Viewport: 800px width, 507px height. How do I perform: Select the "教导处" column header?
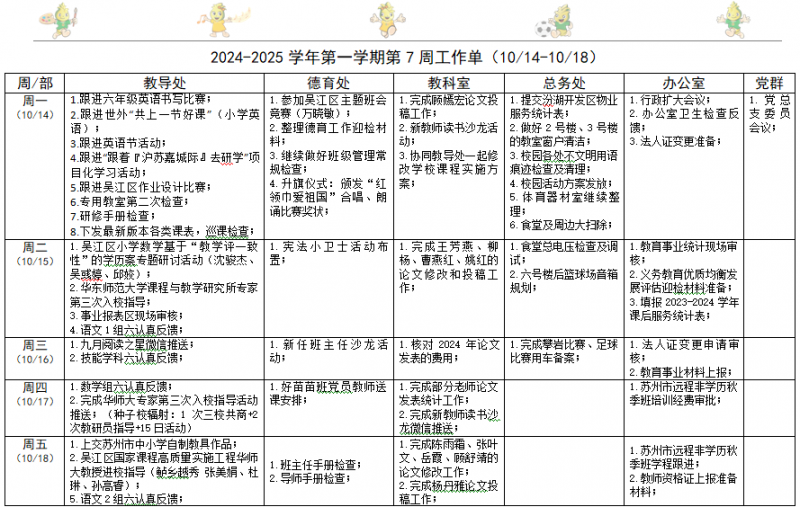click(164, 83)
